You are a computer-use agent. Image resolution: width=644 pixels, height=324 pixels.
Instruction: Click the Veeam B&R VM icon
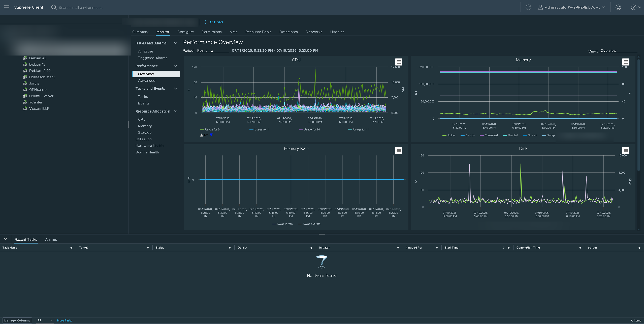point(25,109)
